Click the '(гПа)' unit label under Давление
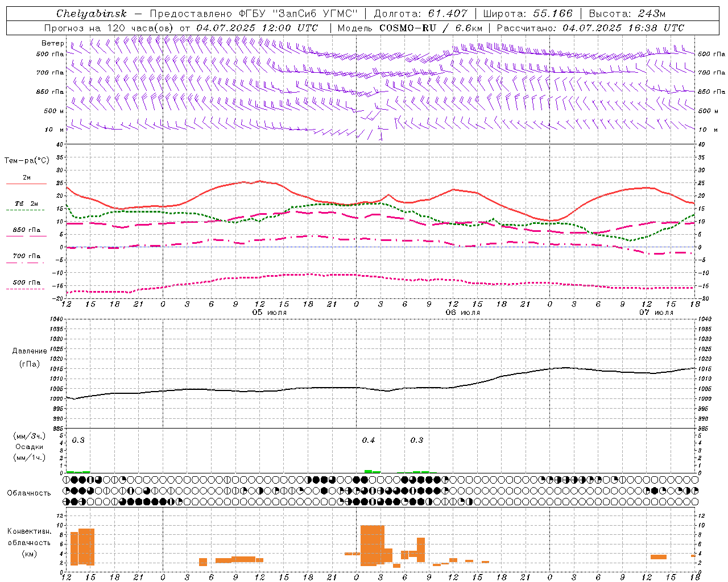 [x=30, y=364]
